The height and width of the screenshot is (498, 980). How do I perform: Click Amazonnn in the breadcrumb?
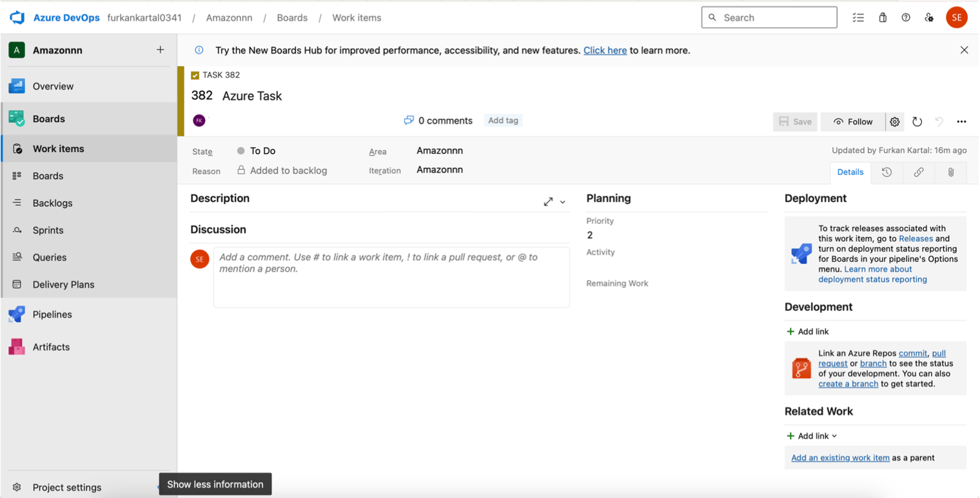click(x=229, y=17)
